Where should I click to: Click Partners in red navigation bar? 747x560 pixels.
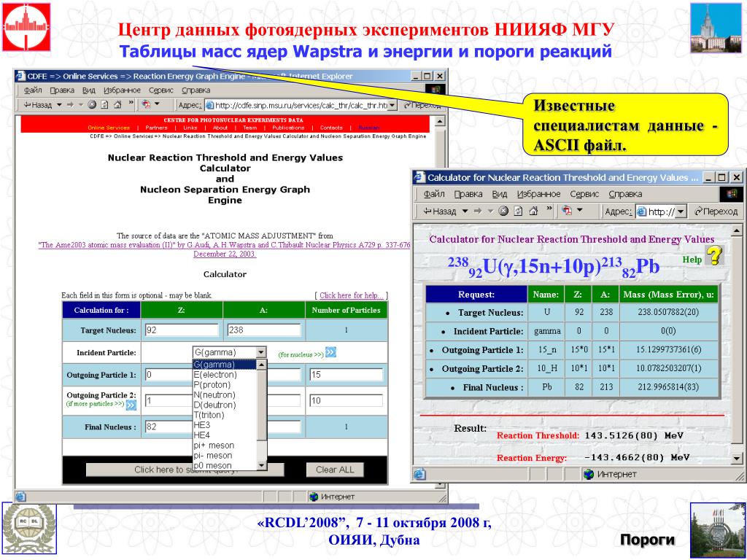click(x=156, y=128)
